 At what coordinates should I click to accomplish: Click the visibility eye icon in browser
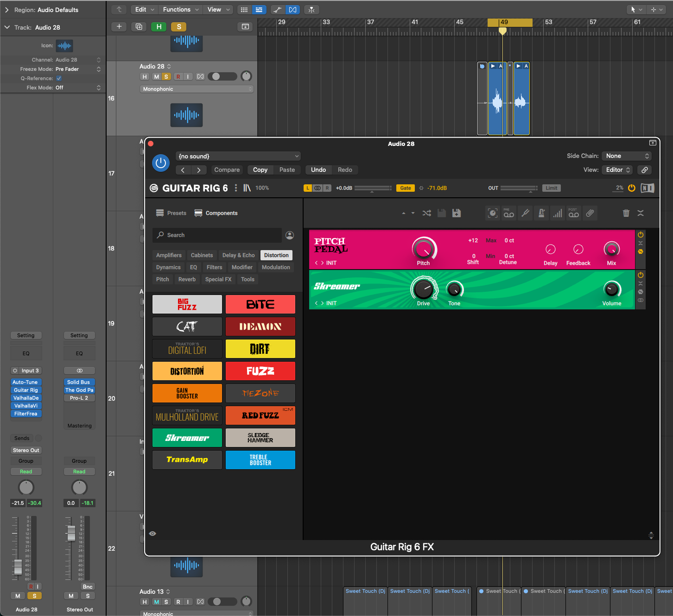tap(152, 534)
